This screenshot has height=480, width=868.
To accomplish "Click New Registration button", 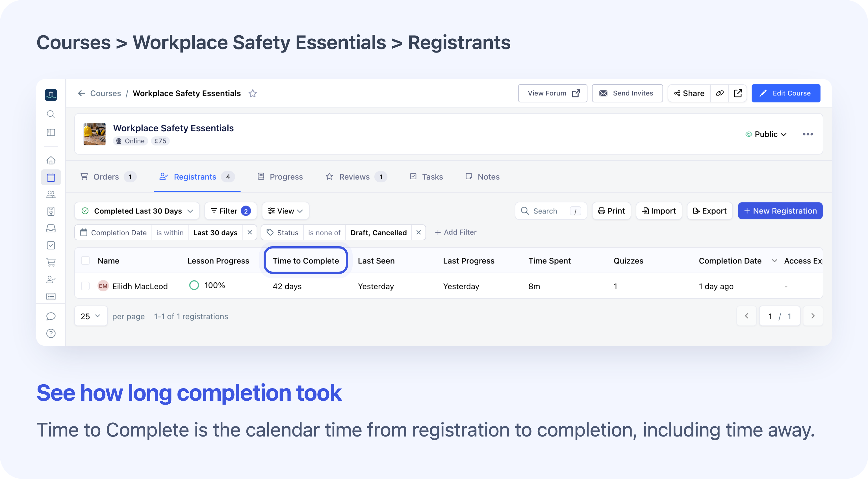I will coord(780,211).
